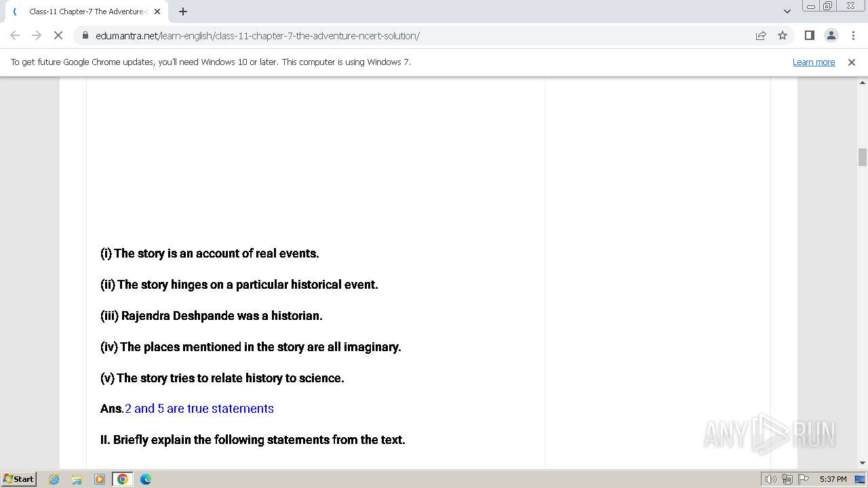Viewport: 868px width, 488px height.
Task: Open Chrome three-dot menu
Action: pyautogui.click(x=852, y=35)
